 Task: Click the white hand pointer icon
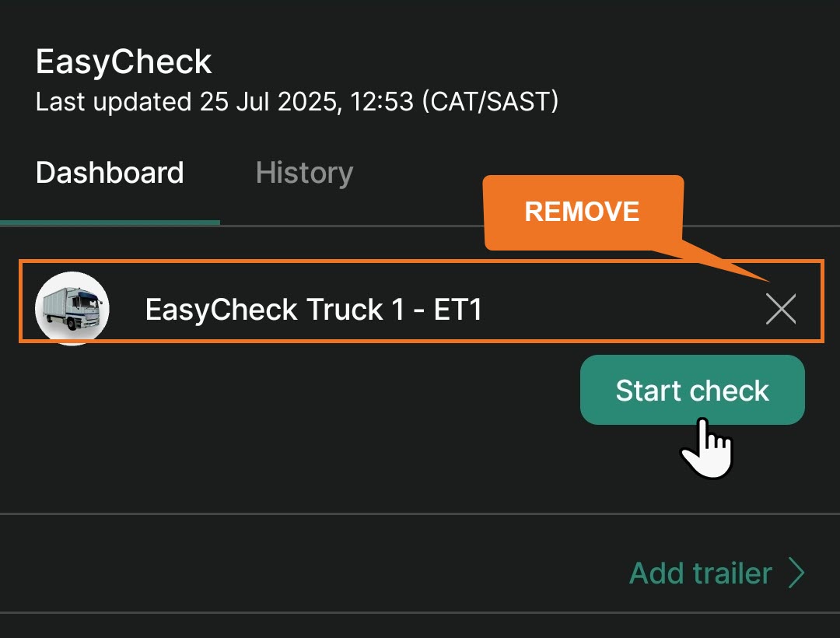pos(708,450)
